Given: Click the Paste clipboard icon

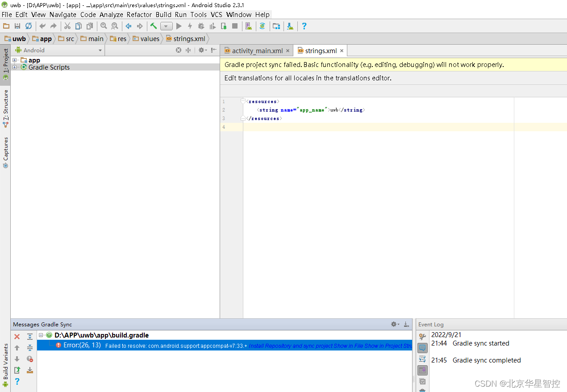Looking at the screenshot, I should click(90, 26).
